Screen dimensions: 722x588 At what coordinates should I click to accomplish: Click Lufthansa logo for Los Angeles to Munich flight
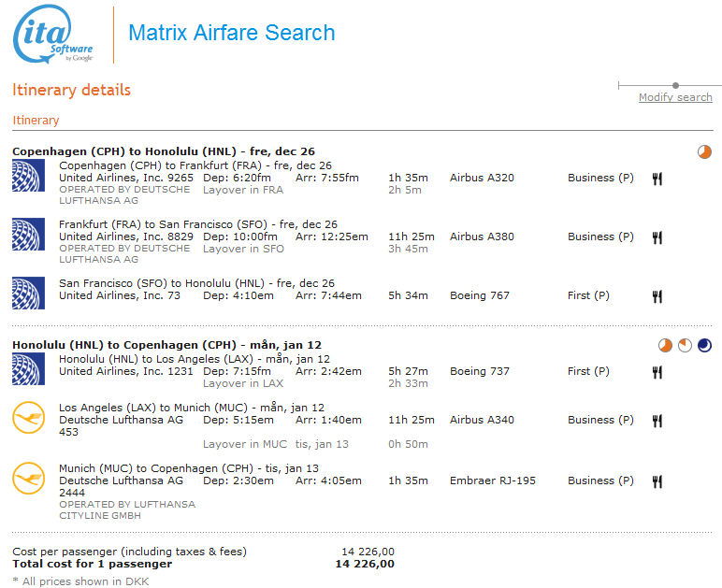[x=29, y=417]
